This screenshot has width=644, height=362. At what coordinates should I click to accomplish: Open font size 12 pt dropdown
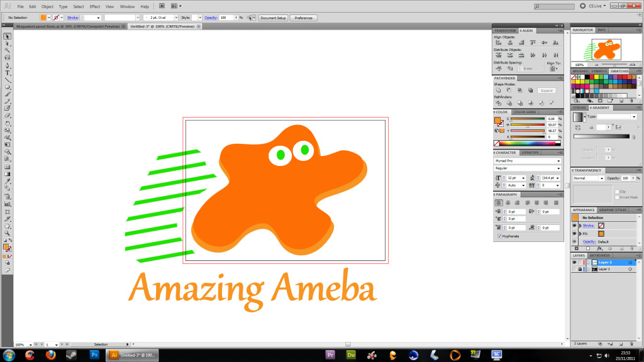click(x=523, y=178)
